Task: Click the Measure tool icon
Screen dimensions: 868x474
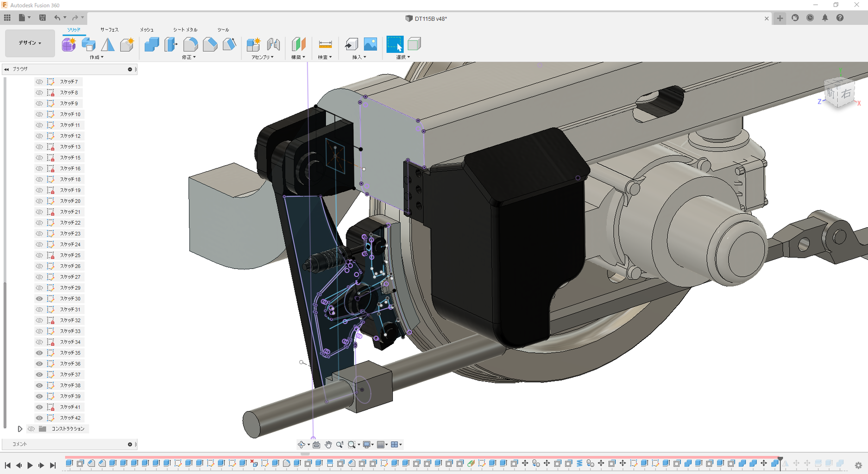Action: pos(325,44)
